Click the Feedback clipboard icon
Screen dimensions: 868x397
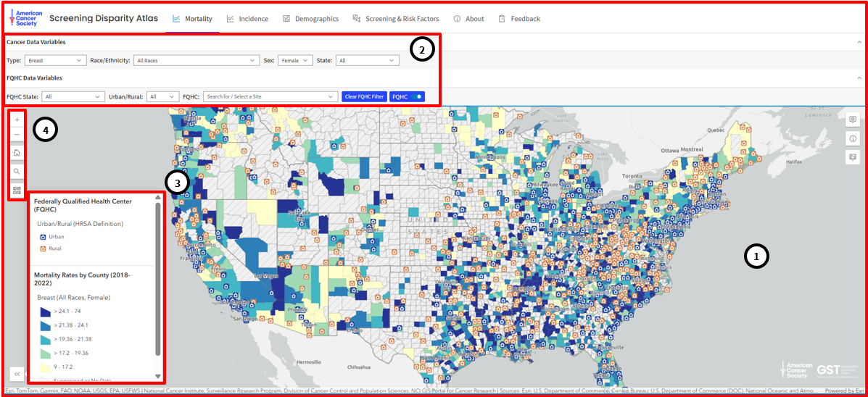pos(502,19)
